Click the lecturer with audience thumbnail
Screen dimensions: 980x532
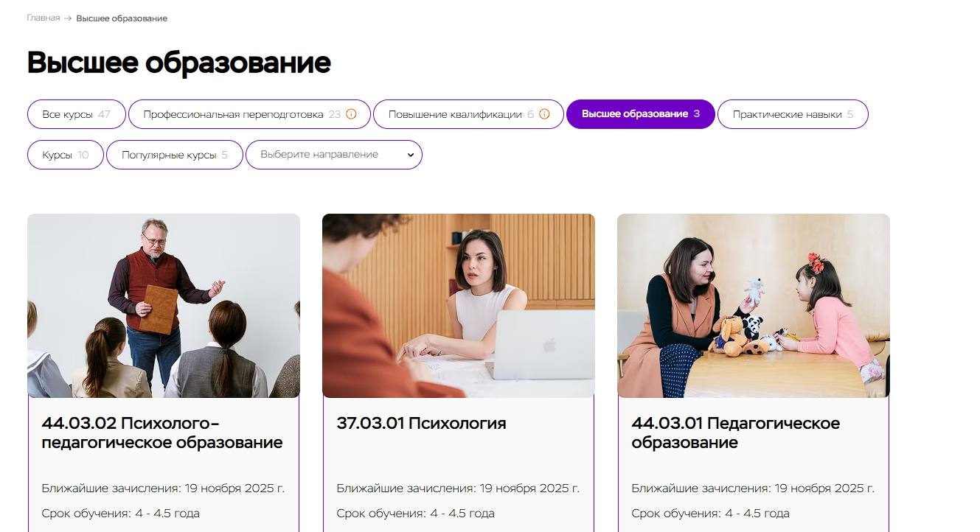point(164,306)
